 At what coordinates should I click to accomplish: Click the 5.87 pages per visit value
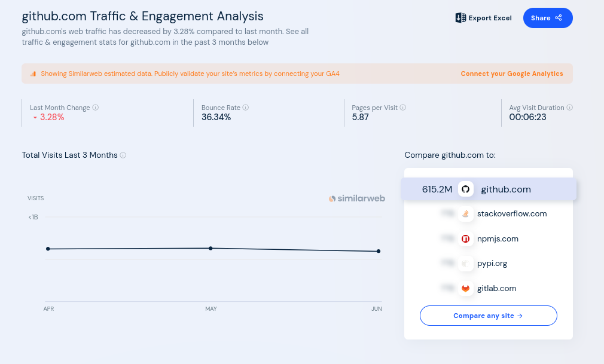point(360,117)
